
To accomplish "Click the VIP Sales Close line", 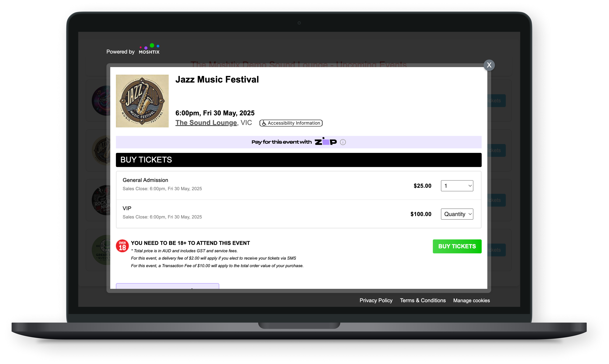I will 162,217.
